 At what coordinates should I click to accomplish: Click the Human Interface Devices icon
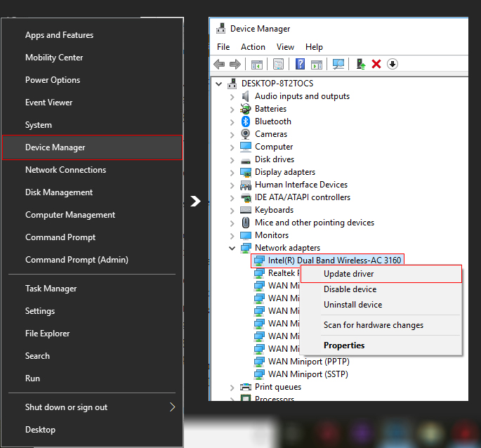coord(245,185)
